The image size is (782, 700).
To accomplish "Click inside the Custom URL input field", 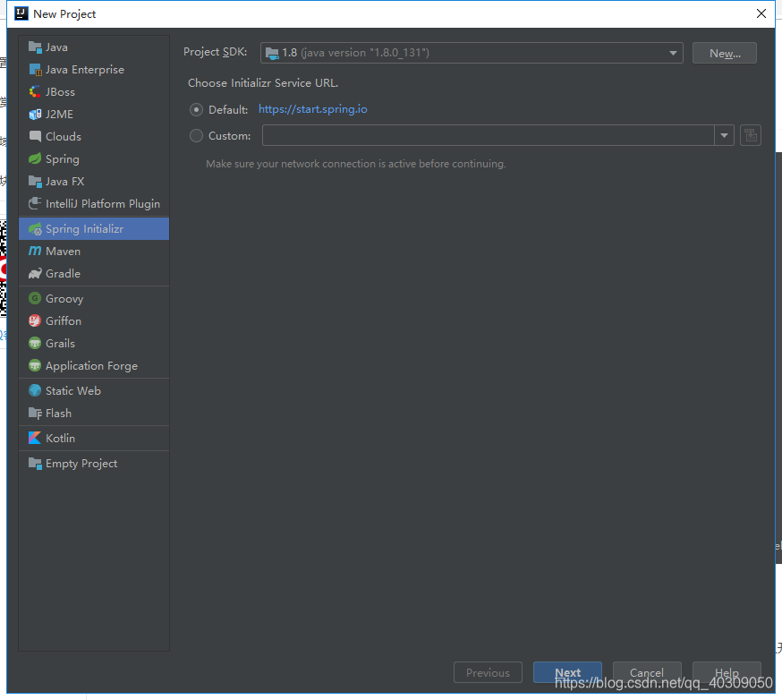I will tap(489, 135).
